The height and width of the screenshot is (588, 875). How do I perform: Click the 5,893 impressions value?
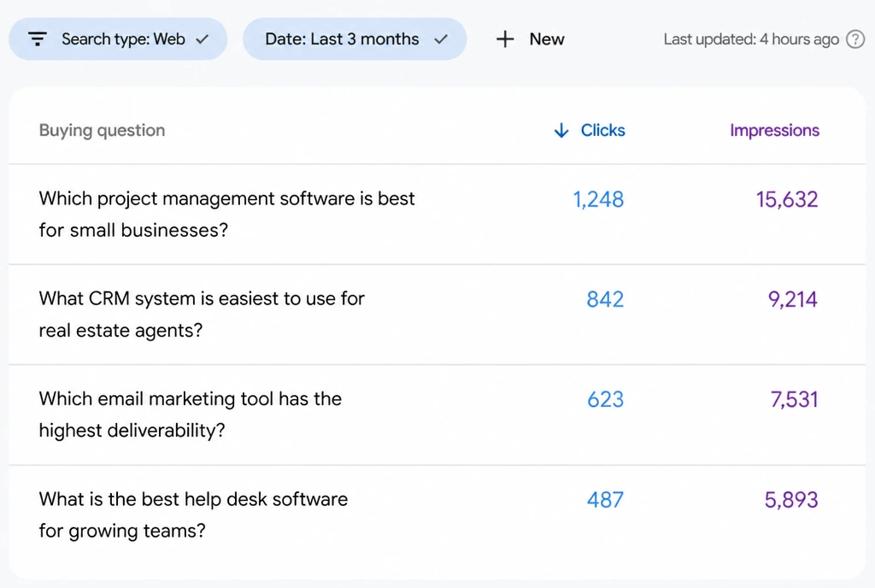tap(791, 500)
